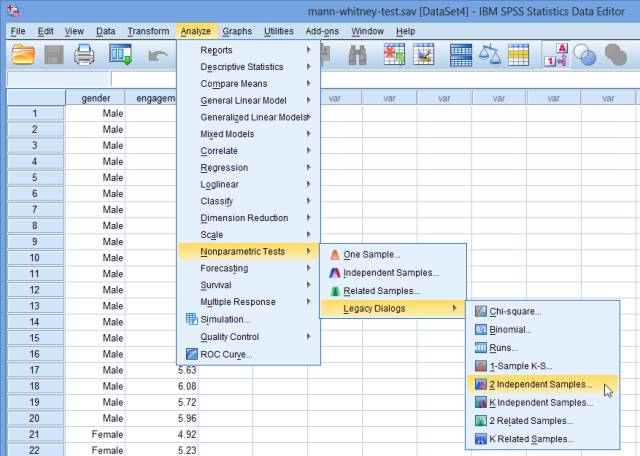This screenshot has height=456, width=640.
Task: Select the Female cell in row 21
Action: 96,434
